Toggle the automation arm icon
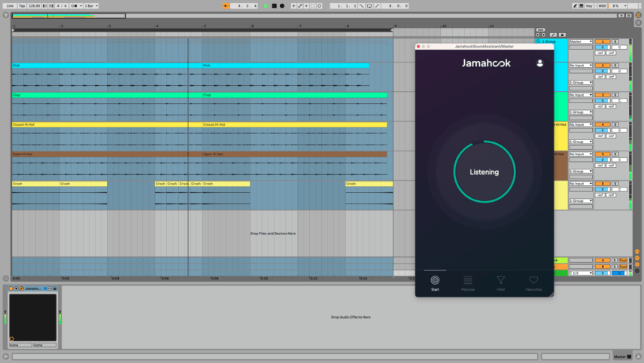This screenshot has width=644, height=363. click(300, 6)
